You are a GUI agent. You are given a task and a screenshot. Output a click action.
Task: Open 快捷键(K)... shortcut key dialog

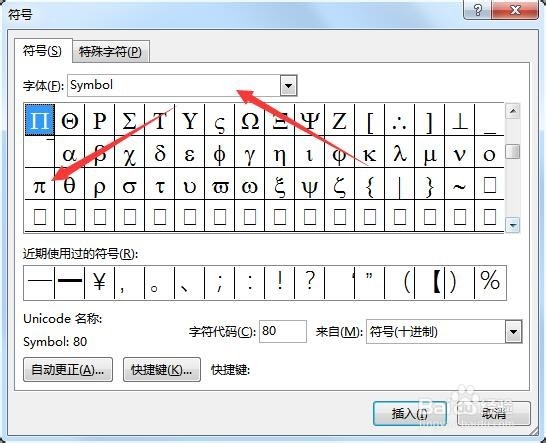coord(162,370)
